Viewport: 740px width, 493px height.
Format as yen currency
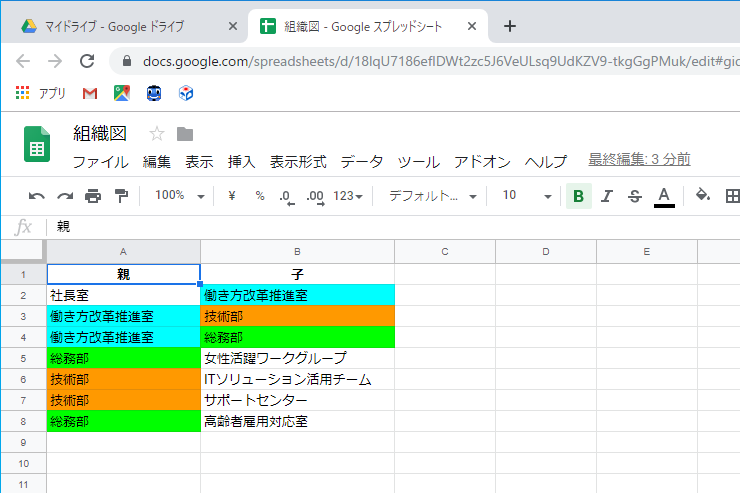tap(231, 196)
